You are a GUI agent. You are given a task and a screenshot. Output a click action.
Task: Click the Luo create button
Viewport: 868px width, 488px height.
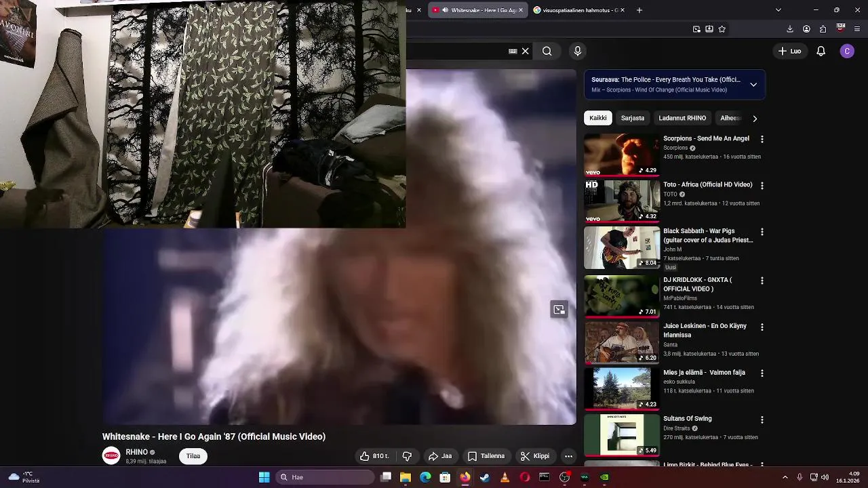[789, 51]
